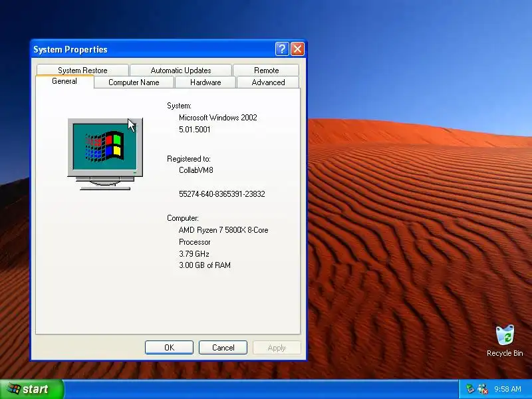Click the product ID '55274-640-8365391-23832'
The height and width of the screenshot is (399, 532).
pos(222,194)
